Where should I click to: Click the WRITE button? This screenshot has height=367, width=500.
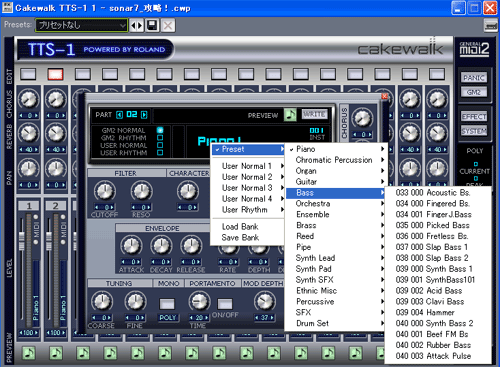(x=314, y=114)
